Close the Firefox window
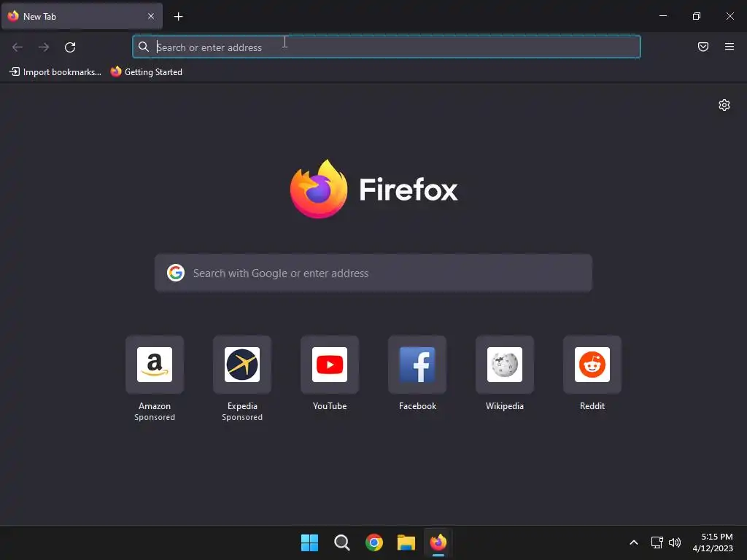This screenshot has height=560, width=747. coord(729,16)
